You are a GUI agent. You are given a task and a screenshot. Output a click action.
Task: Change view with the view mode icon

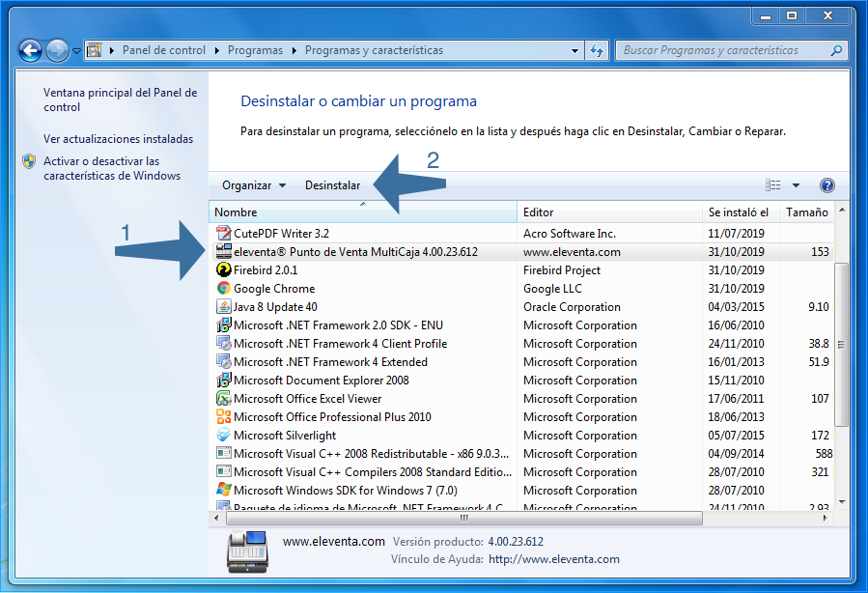[772, 184]
